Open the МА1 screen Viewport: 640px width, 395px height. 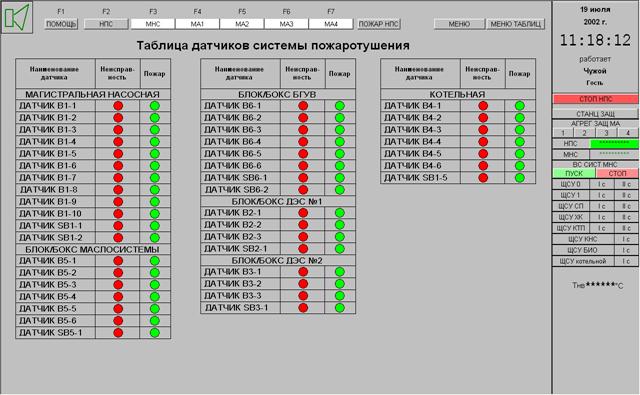[x=197, y=24]
